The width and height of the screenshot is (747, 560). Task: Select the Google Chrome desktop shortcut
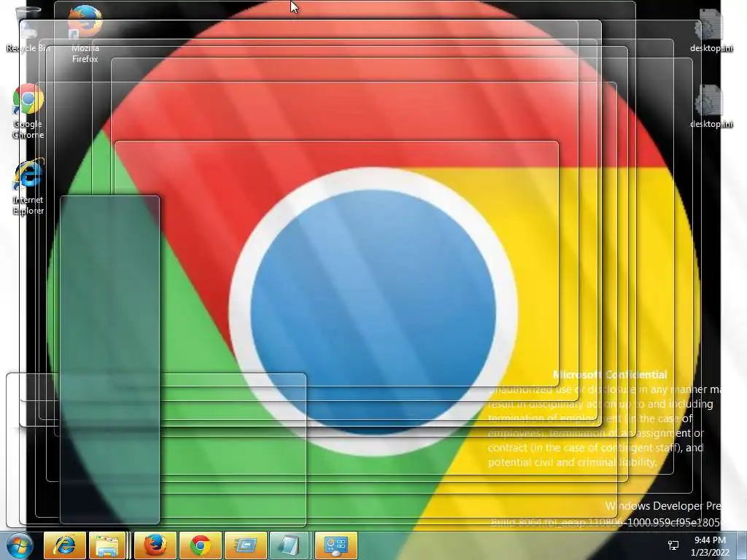(x=28, y=112)
